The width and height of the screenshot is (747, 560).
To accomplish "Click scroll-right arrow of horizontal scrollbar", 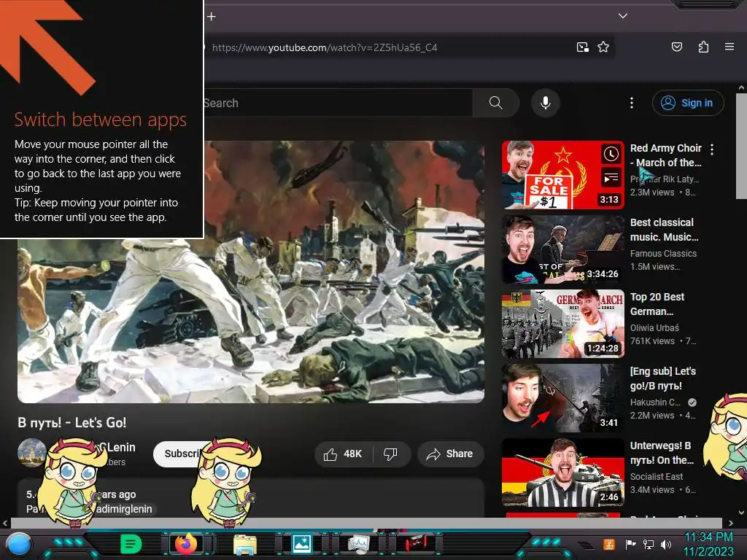I will click(730, 523).
